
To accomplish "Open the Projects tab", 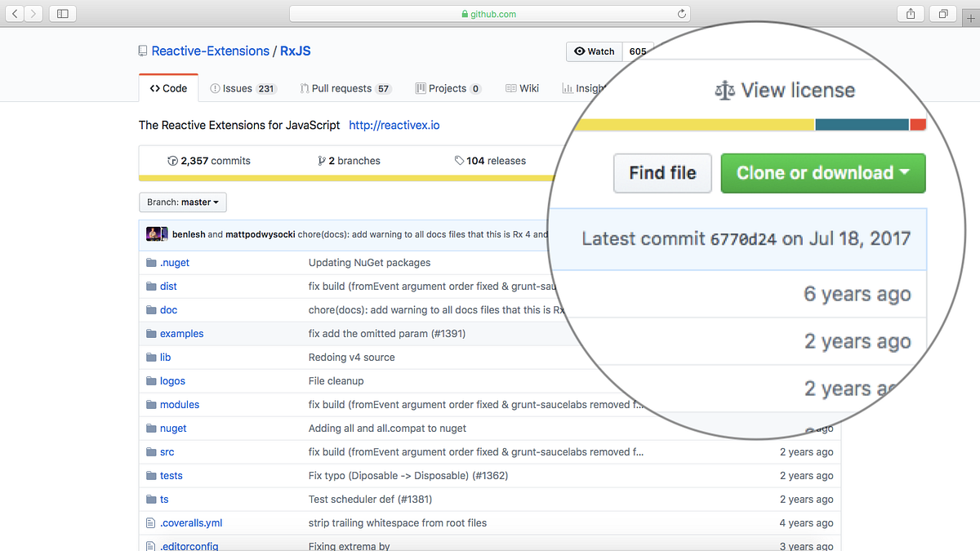I will 448,88.
